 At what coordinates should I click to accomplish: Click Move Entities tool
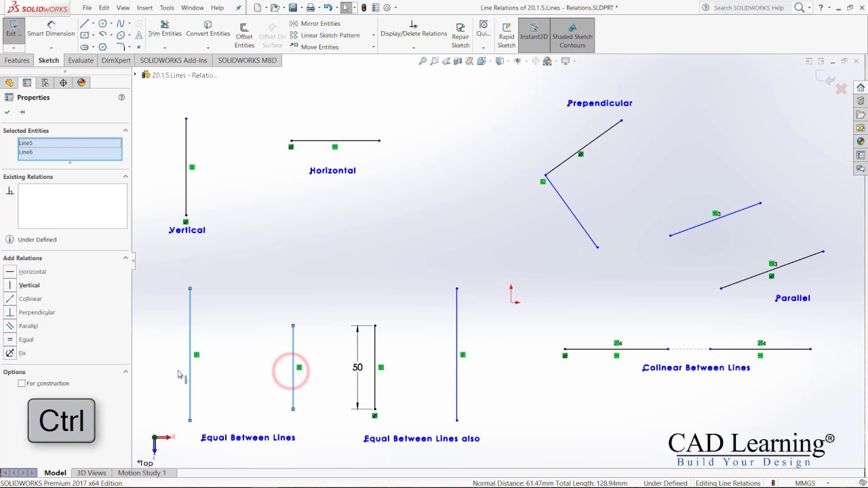pos(315,47)
